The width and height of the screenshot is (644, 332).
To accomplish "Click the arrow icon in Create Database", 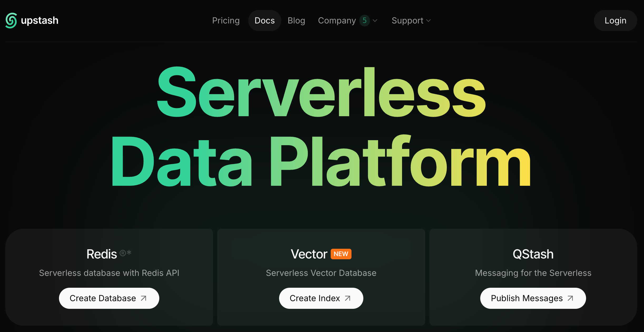I will tap(143, 298).
